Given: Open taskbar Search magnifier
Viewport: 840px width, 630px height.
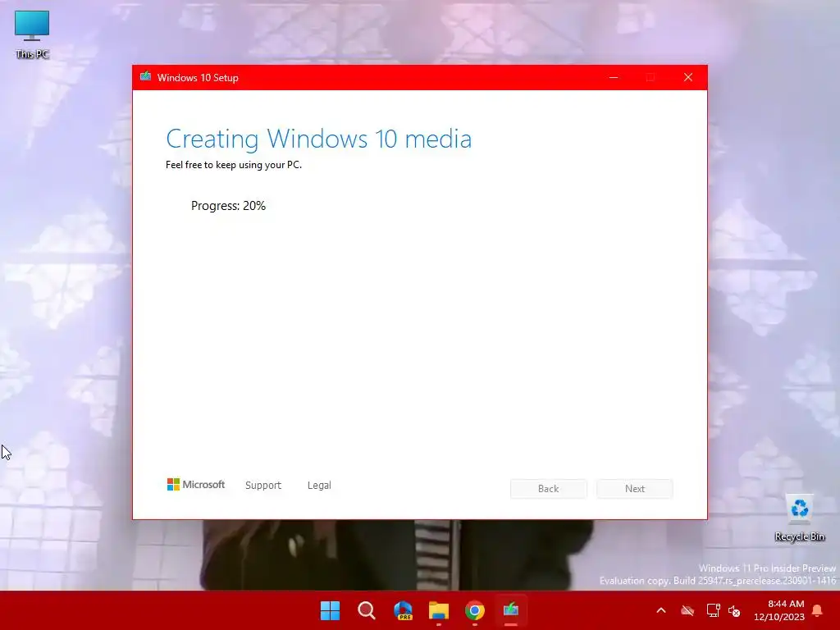Looking at the screenshot, I should [367, 610].
